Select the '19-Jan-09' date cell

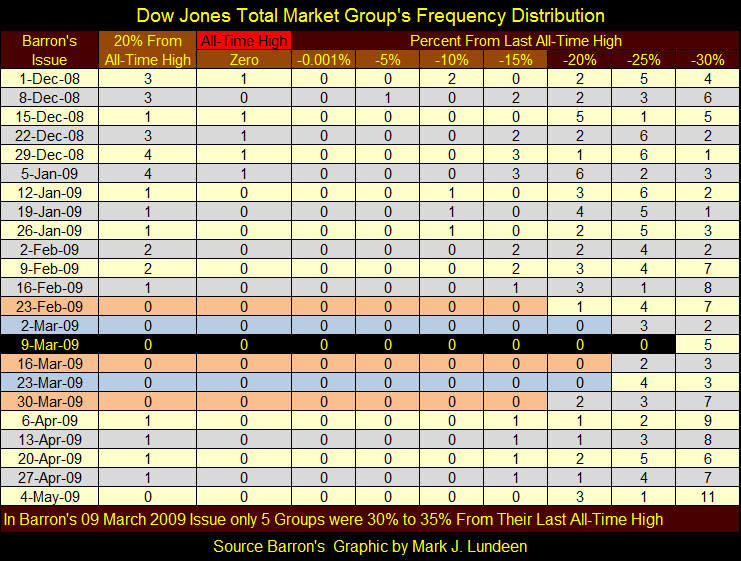tap(50, 212)
